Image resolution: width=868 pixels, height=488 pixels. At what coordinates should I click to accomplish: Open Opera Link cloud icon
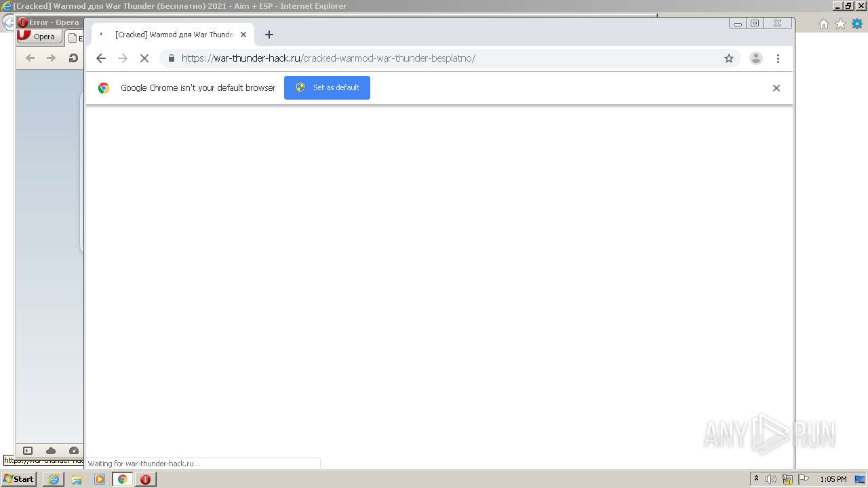pos(51,451)
